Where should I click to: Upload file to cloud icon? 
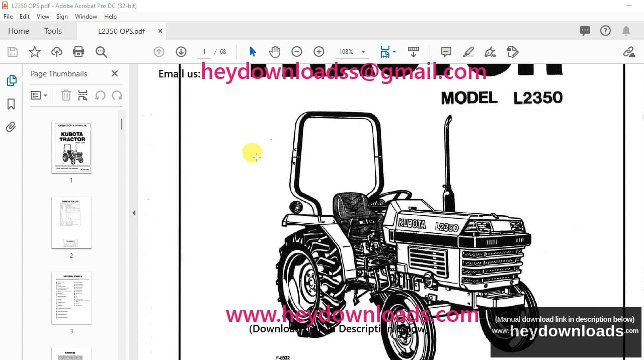(x=57, y=52)
